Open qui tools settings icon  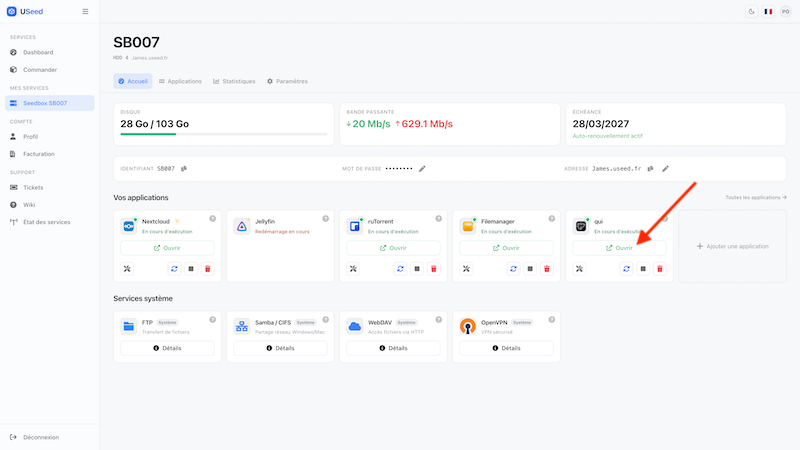pyautogui.click(x=579, y=269)
